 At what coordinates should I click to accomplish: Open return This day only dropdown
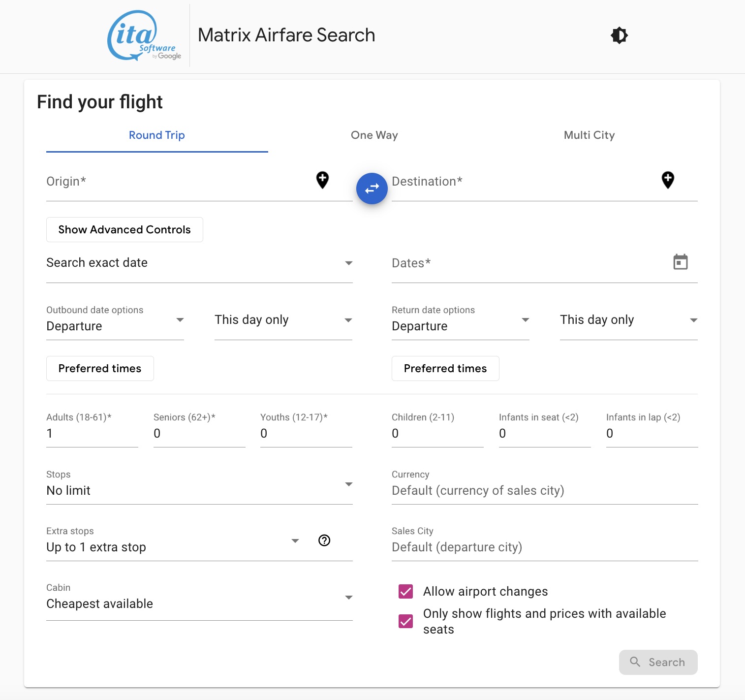tap(629, 320)
